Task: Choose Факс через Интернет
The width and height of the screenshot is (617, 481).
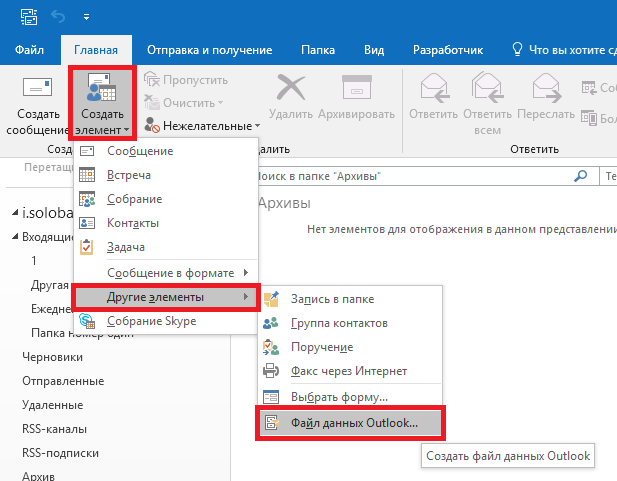Action: tap(350, 371)
